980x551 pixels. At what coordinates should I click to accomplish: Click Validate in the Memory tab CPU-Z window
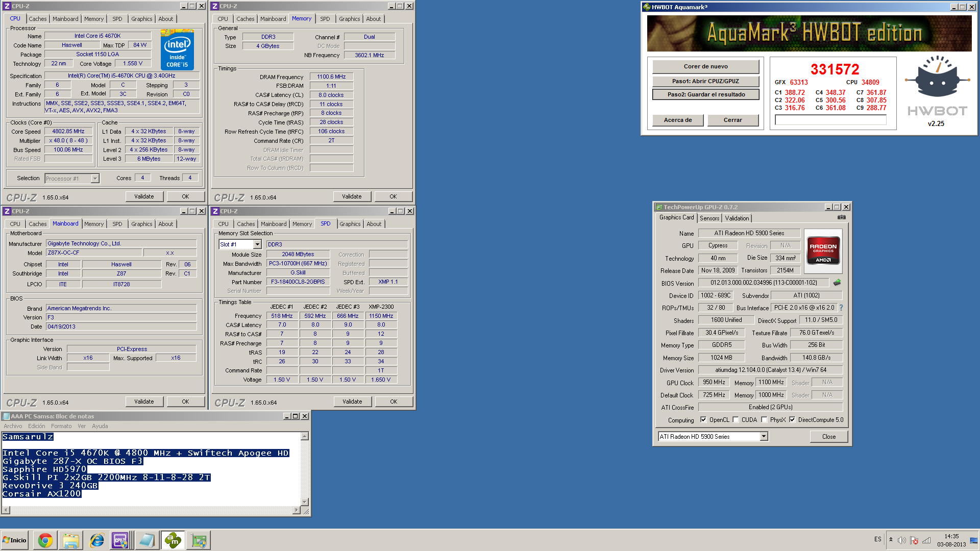352,196
